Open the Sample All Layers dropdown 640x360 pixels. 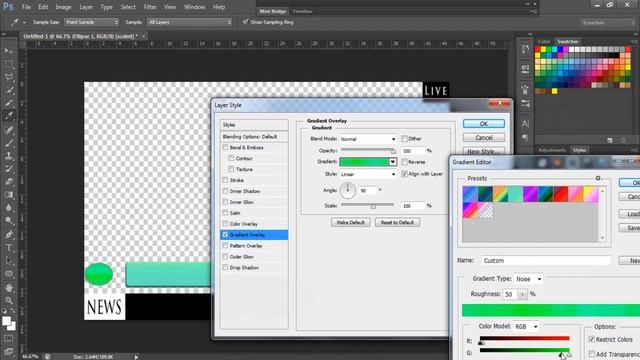[189, 22]
